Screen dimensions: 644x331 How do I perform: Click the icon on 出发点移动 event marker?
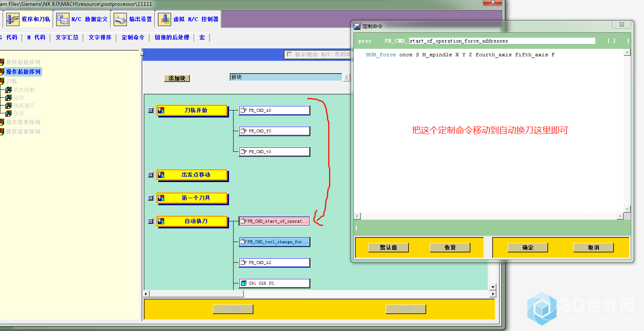pos(161,175)
